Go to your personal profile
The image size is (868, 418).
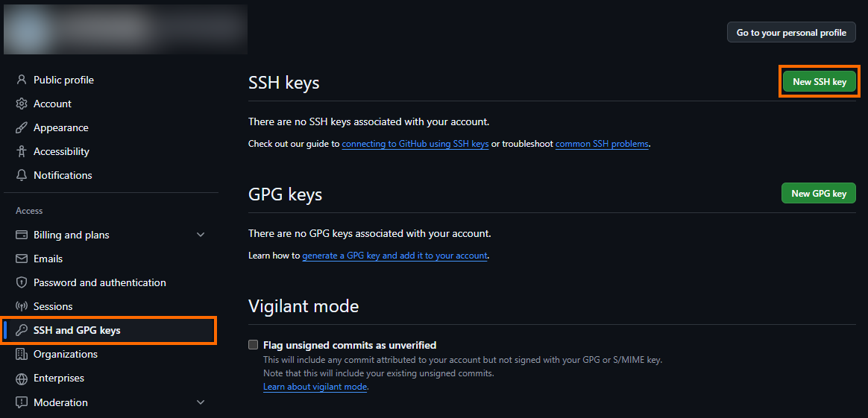click(x=791, y=33)
